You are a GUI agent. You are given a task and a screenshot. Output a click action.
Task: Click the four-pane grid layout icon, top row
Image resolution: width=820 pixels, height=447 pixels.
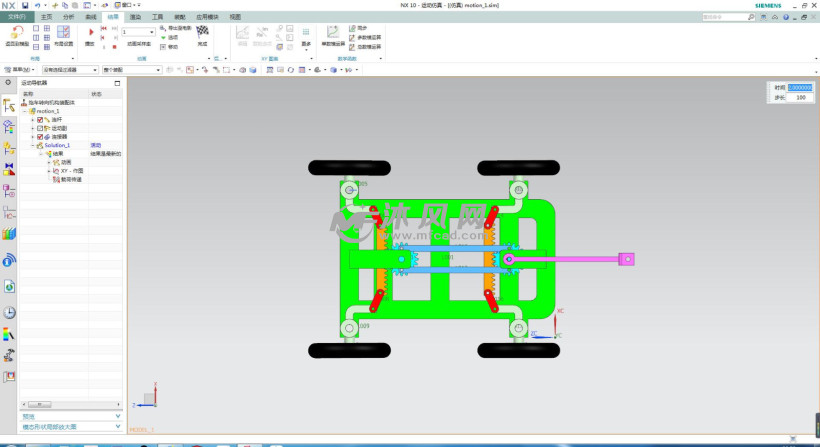(47, 28)
